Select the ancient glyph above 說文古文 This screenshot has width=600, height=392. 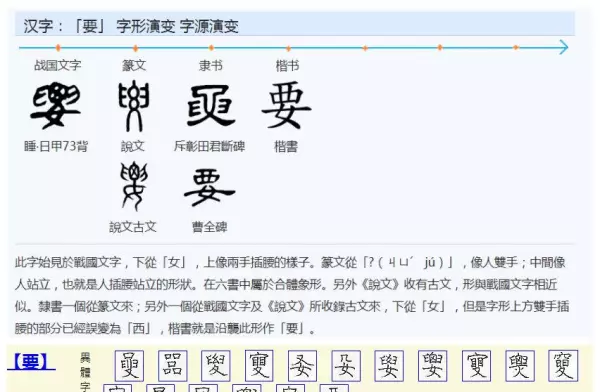(x=134, y=186)
